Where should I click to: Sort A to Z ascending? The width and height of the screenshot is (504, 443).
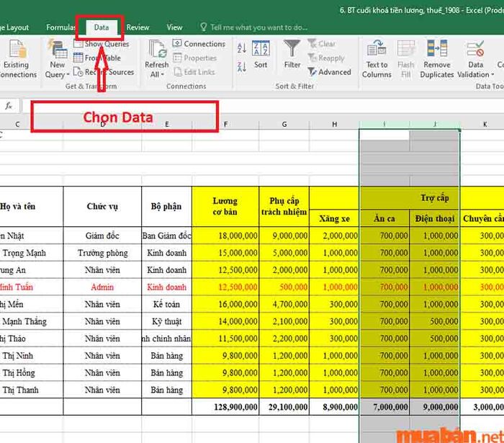[242, 48]
